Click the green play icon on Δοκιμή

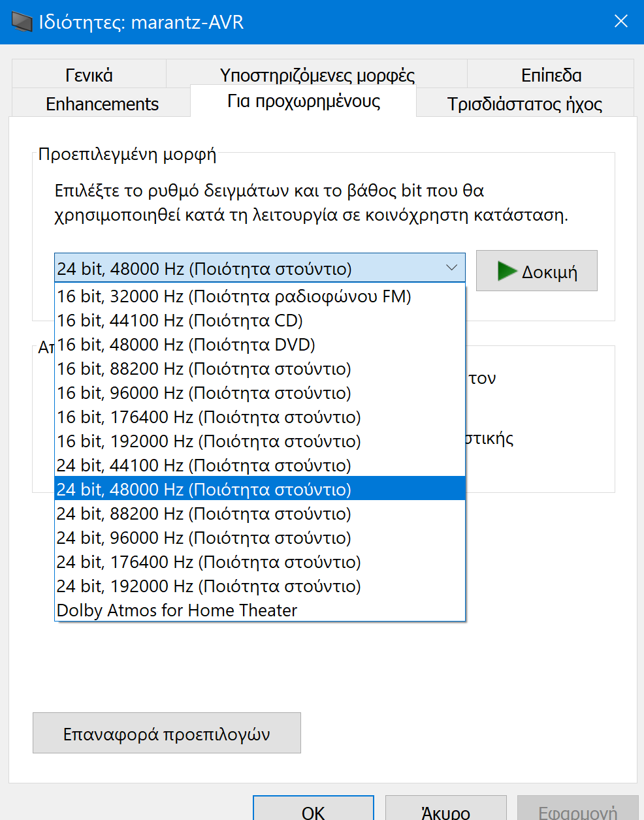tap(506, 270)
